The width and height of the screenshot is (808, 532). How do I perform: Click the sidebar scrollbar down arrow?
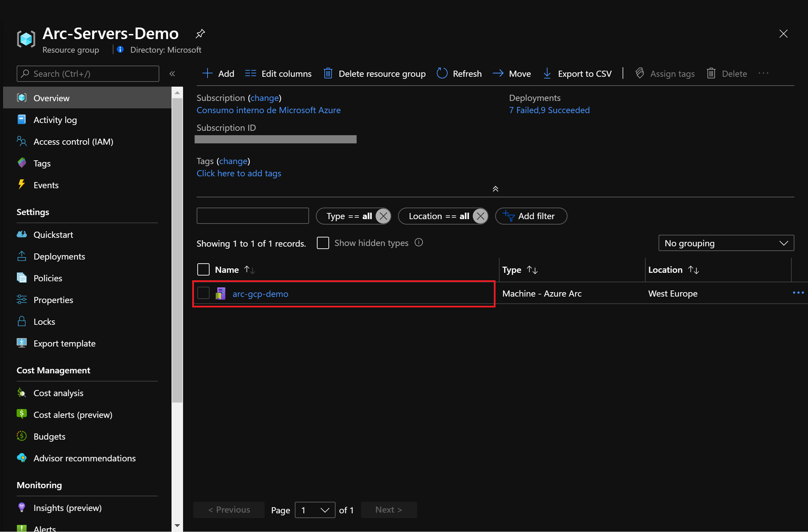[x=177, y=525]
